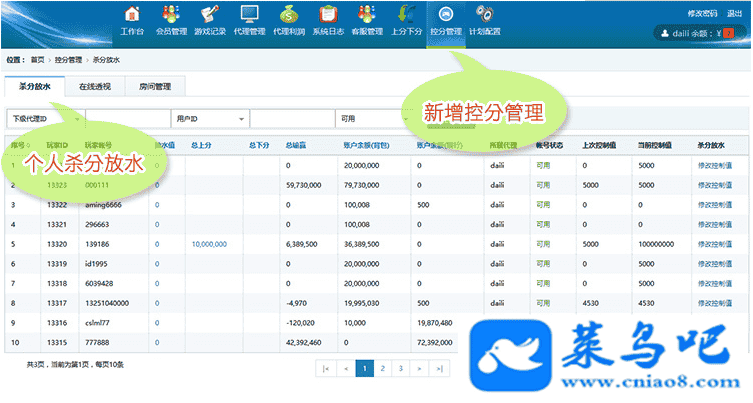Click the text field next to 用户ID
Image resolution: width=753 pixels, height=403 pixels.
(292, 118)
